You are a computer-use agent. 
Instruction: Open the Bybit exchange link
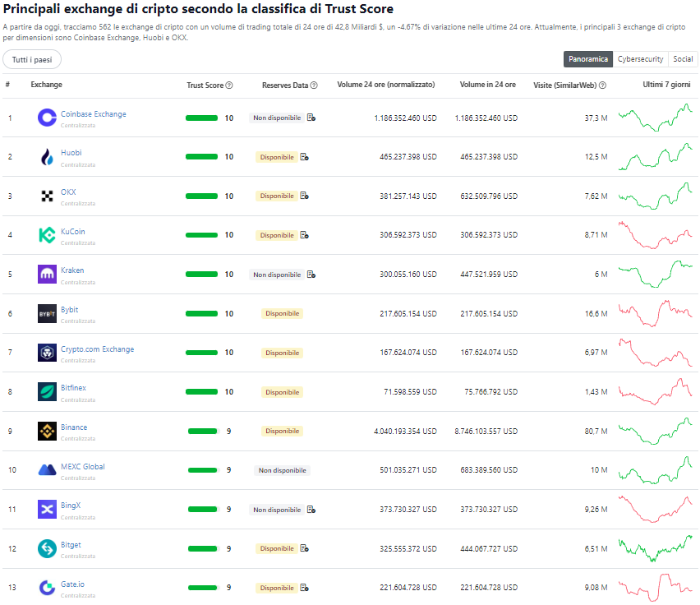[69, 309]
